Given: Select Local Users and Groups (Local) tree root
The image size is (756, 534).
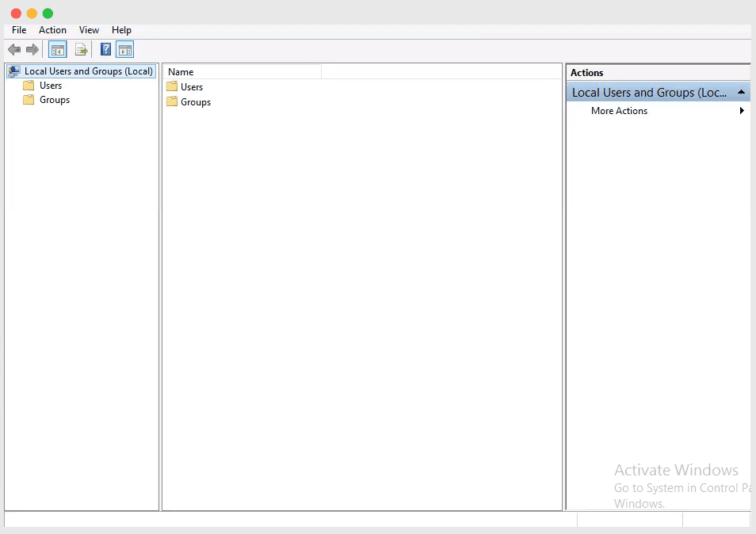Looking at the screenshot, I should coord(82,71).
